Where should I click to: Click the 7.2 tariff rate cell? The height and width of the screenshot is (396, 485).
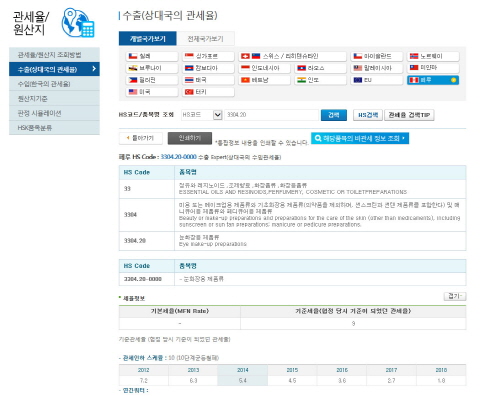click(x=144, y=380)
